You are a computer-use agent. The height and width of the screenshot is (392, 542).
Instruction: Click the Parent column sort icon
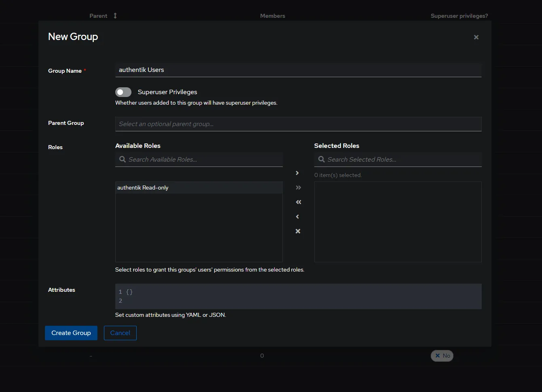(115, 16)
